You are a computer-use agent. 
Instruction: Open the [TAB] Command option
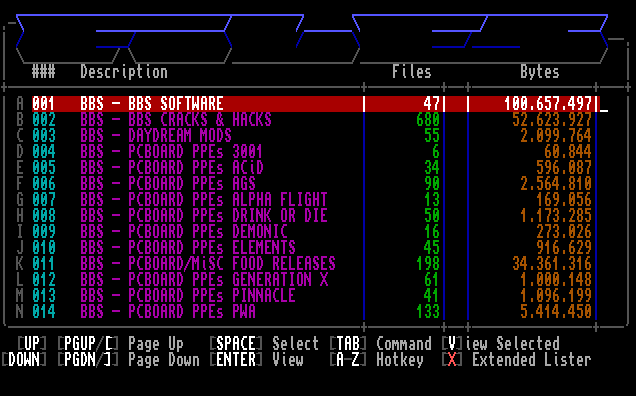pyautogui.click(x=380, y=344)
